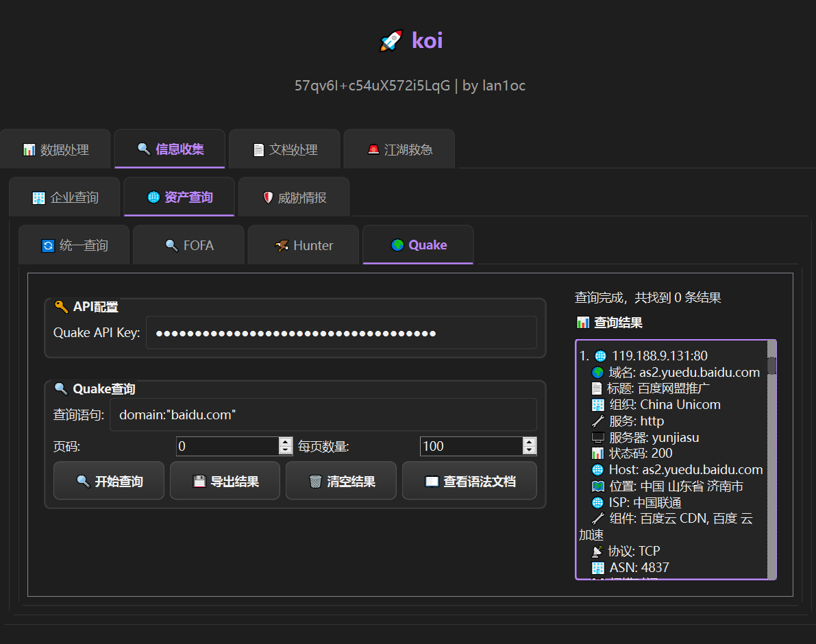The image size is (816, 644).
Task: Open the 江湖救急 tab
Action: (x=399, y=149)
